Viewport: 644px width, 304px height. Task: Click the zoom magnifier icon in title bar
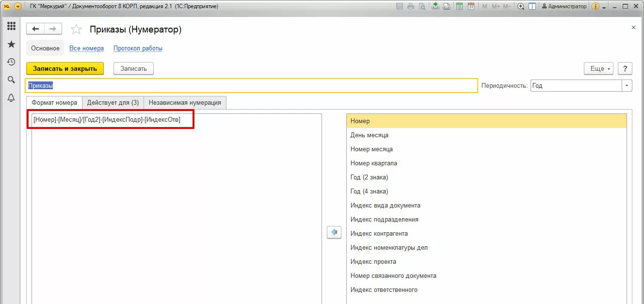click(521, 7)
